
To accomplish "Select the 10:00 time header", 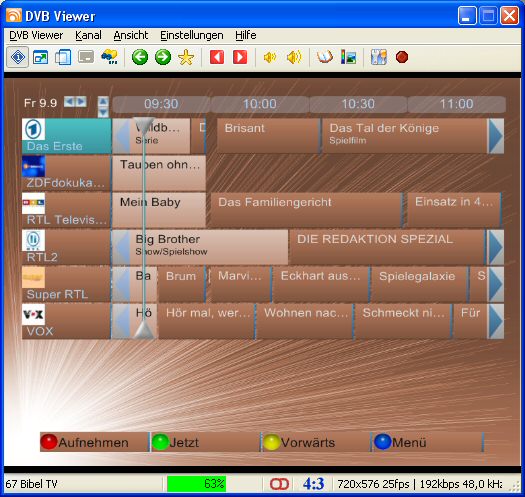I will (x=260, y=104).
